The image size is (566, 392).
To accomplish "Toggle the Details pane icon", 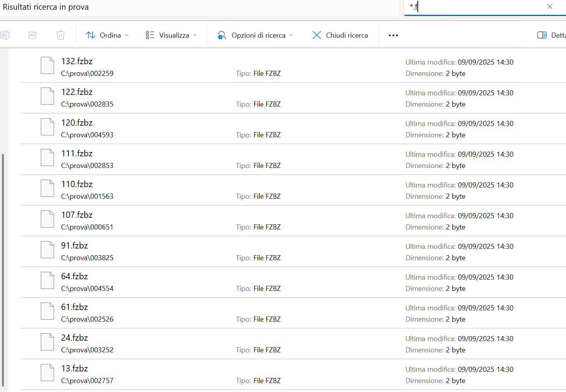I will (x=542, y=35).
